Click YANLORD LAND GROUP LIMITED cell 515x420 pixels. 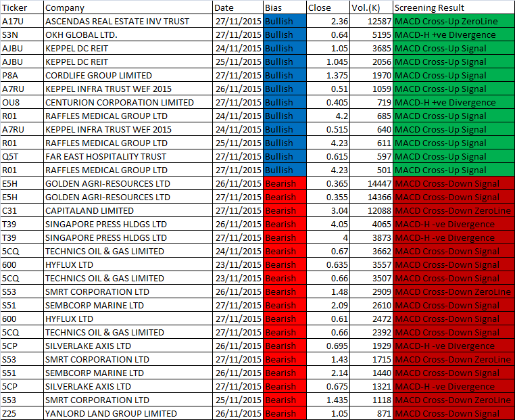pyautogui.click(x=128, y=413)
